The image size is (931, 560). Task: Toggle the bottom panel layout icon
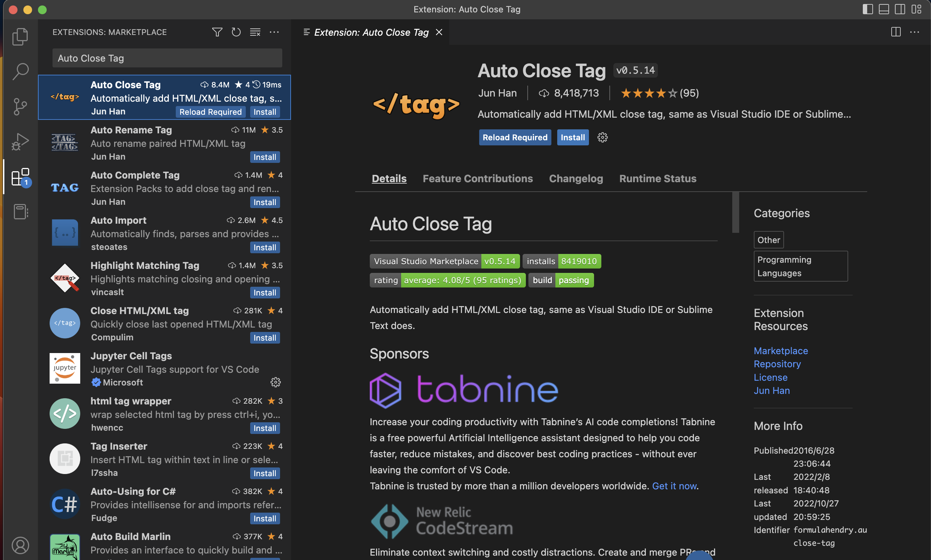(884, 9)
